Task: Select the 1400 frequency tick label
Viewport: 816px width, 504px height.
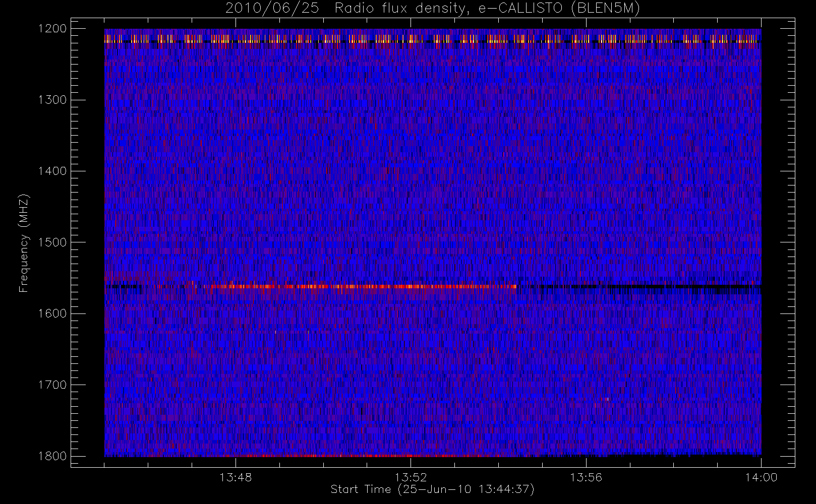Action: point(52,171)
